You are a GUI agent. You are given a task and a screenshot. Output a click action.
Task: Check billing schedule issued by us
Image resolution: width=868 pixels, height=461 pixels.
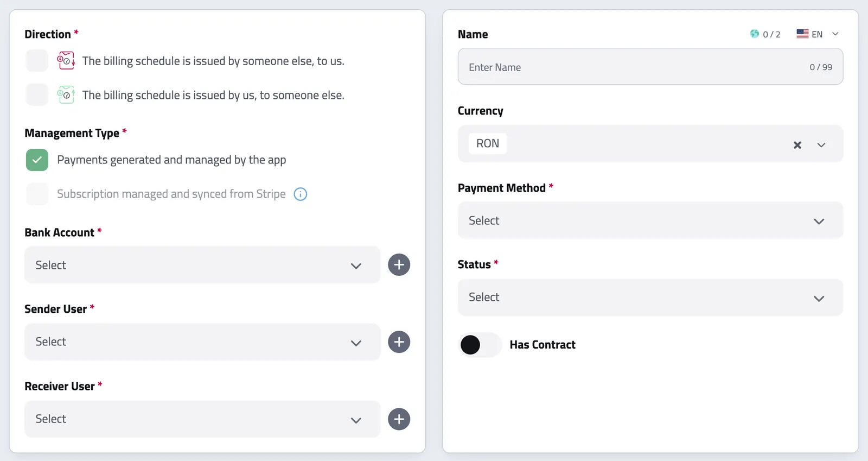point(37,94)
